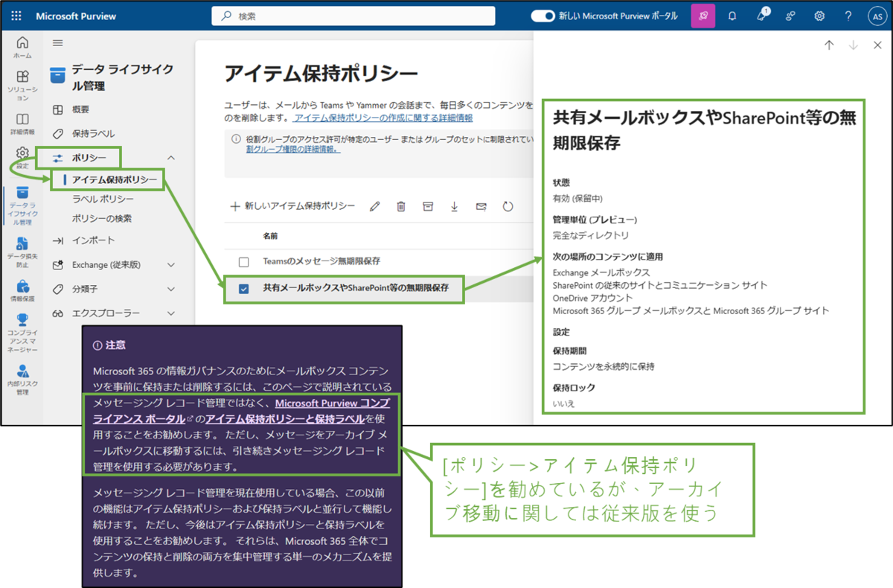Open ラベル ポリシー in navigation
Viewport: 893px width, 588px height.
103,199
